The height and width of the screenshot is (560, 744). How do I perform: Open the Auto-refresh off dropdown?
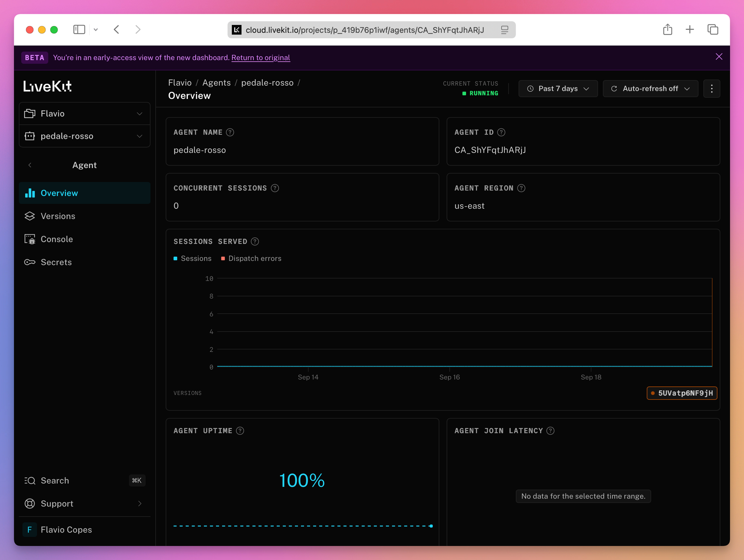coord(650,88)
